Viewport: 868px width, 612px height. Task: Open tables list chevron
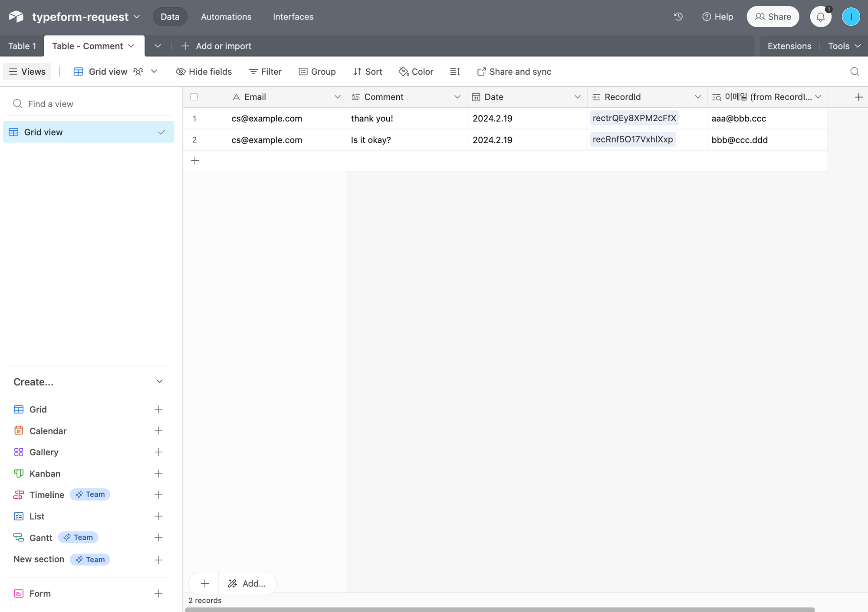tap(158, 46)
